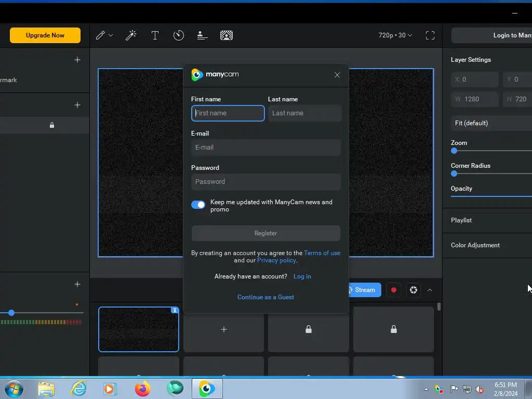Screen dimensions: 532x399
Task: Edit the X position field
Action: (475, 79)
